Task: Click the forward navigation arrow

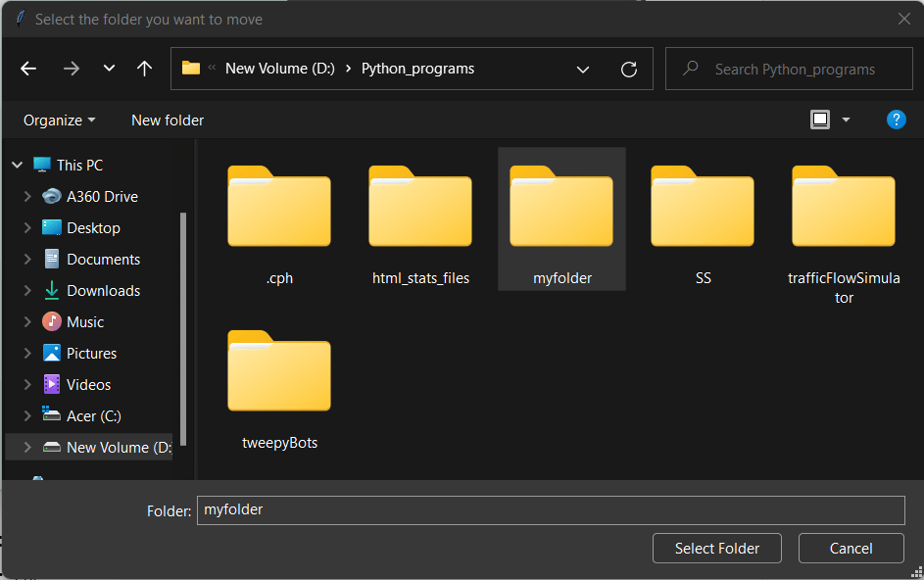Action: tap(71, 68)
